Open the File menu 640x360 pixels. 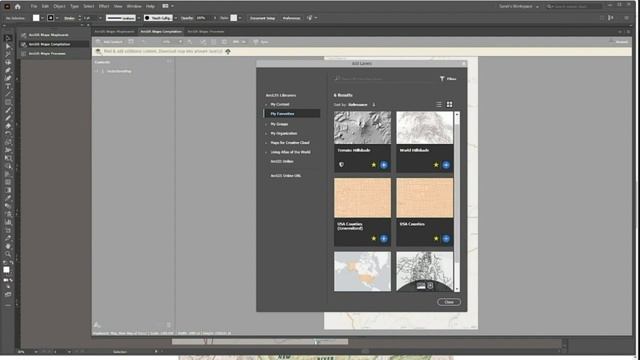(x=34, y=7)
